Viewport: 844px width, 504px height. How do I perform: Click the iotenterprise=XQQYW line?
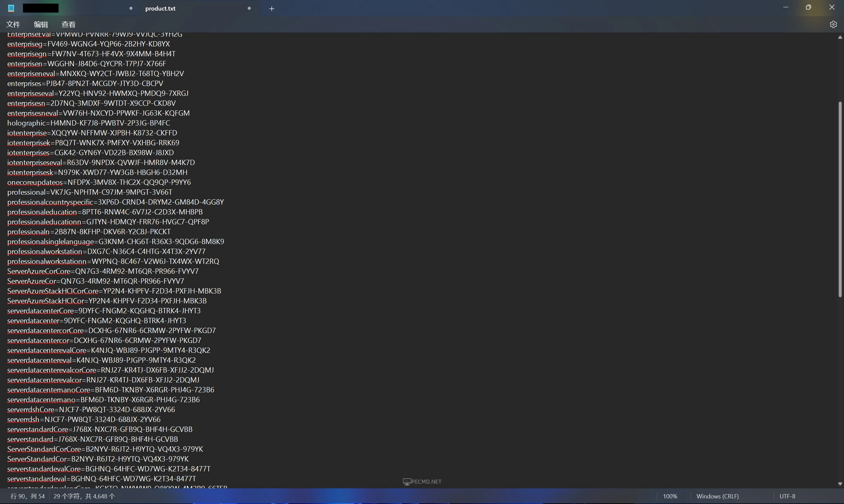point(92,133)
